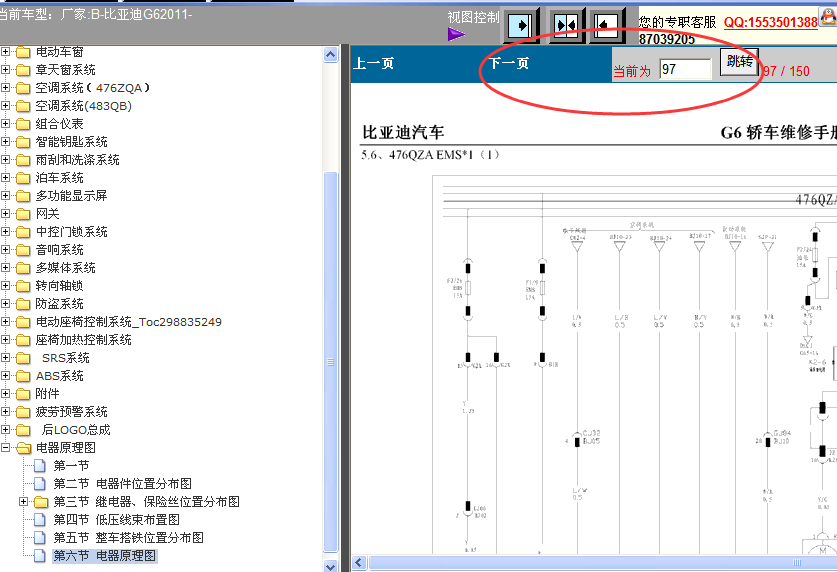The image size is (837, 572).
Task: Click tree scrollbar down arrow
Action: (x=330, y=566)
